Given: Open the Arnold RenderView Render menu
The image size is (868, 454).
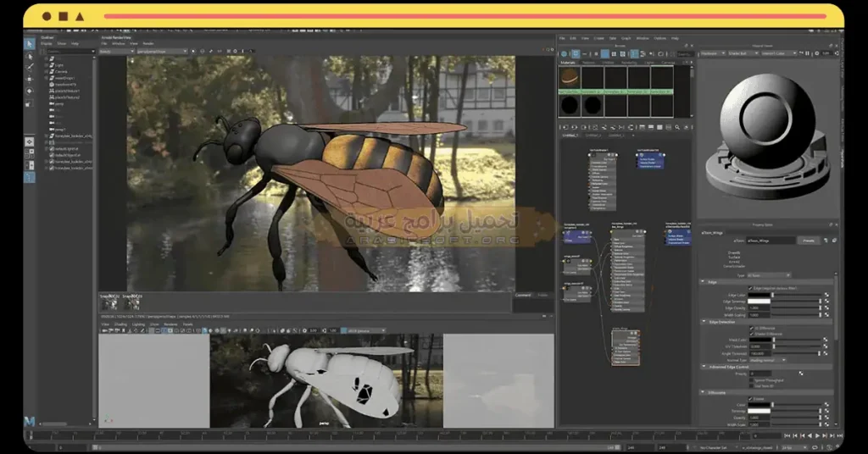Looking at the screenshot, I should point(148,44).
